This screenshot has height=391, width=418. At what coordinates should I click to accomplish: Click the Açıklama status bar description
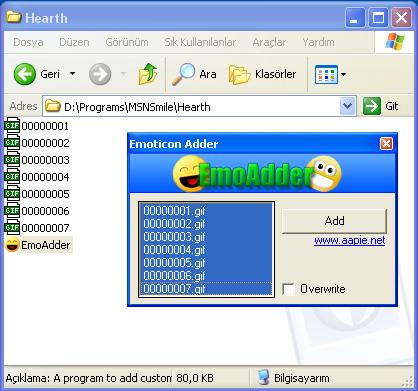coord(88,378)
